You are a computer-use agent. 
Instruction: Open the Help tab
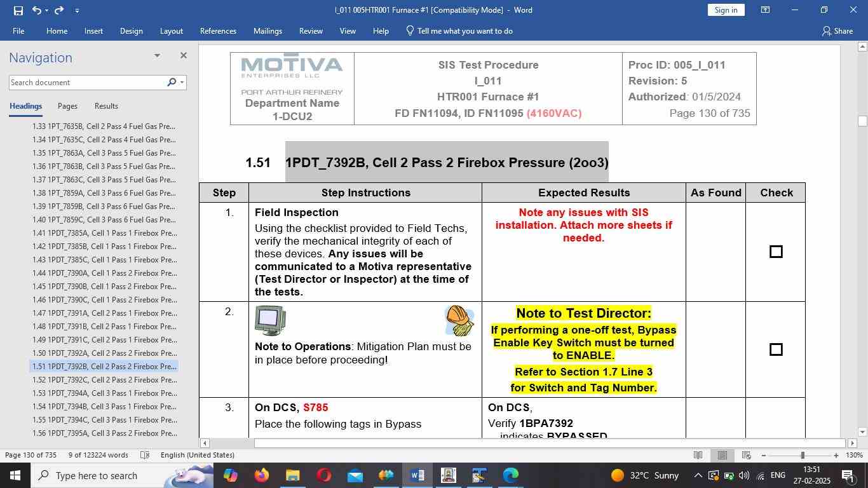click(x=381, y=31)
